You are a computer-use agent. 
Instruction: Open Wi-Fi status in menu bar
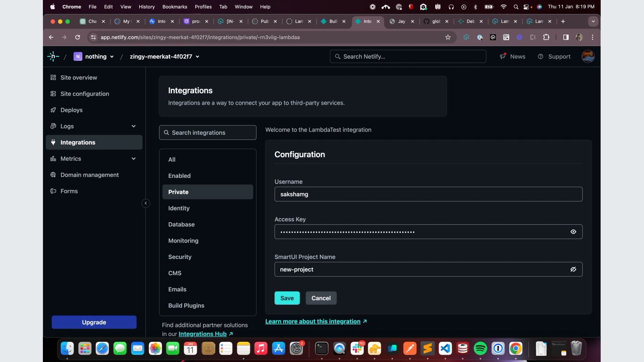503,7
